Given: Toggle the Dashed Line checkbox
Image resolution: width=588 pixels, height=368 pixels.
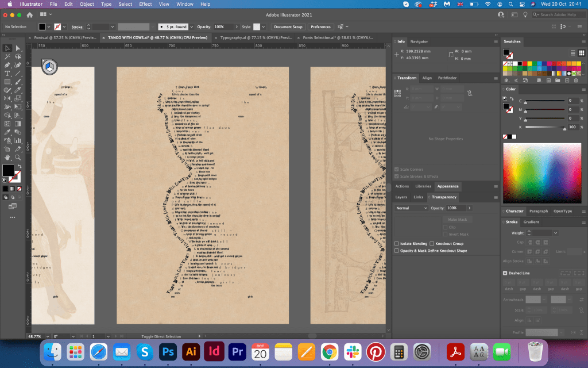Looking at the screenshot, I should click(505, 273).
